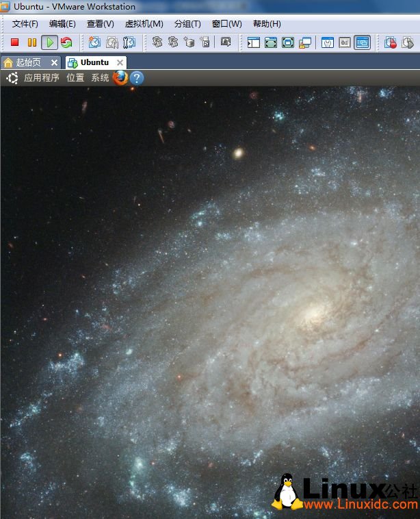The height and width of the screenshot is (519, 420).
Task: Click the USB device with sparkle toolbar icon
Action: point(205,42)
